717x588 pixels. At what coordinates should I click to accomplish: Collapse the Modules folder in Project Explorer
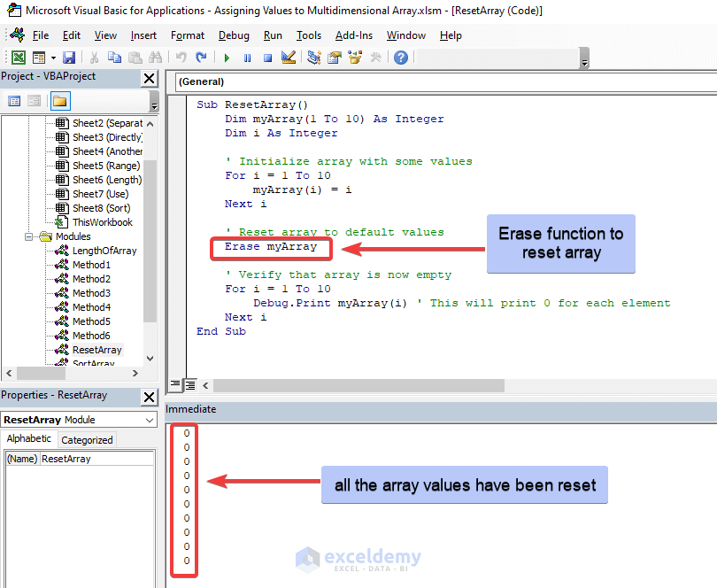[x=29, y=236]
